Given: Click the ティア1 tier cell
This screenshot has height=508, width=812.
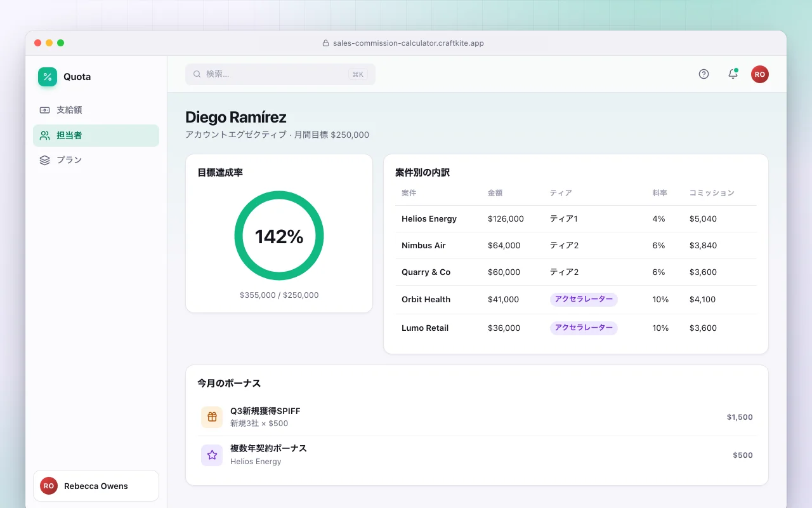Looking at the screenshot, I should 564,219.
